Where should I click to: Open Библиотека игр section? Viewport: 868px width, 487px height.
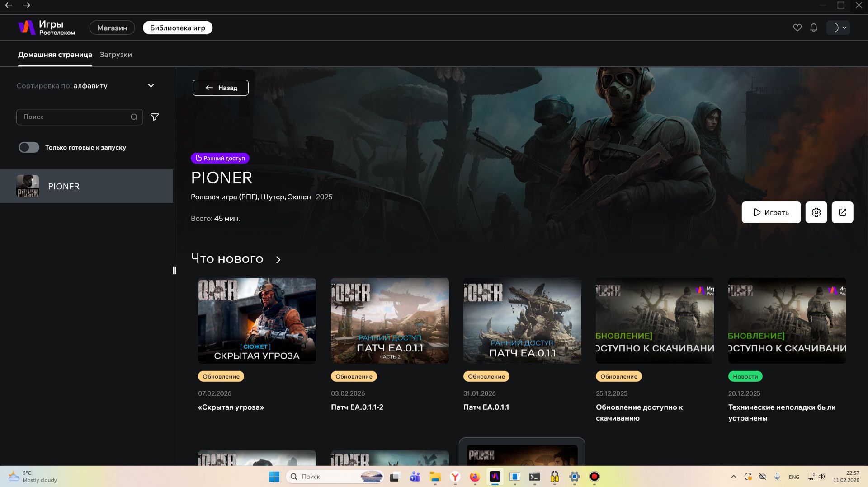pos(178,28)
